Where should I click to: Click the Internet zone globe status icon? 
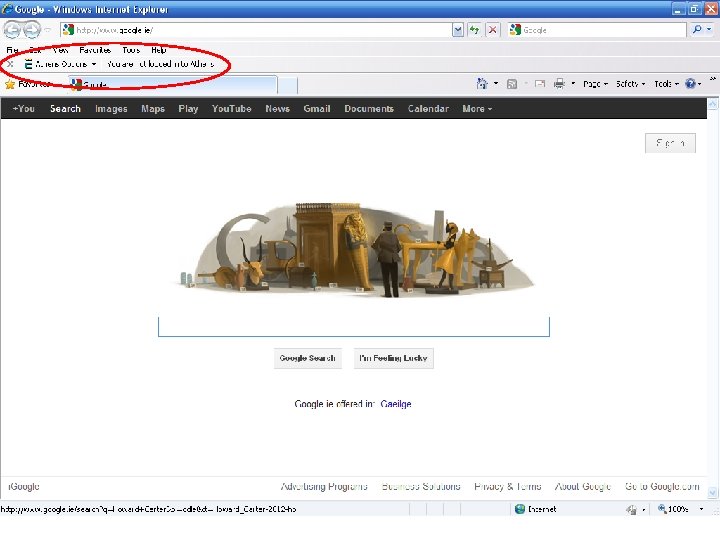click(520, 509)
